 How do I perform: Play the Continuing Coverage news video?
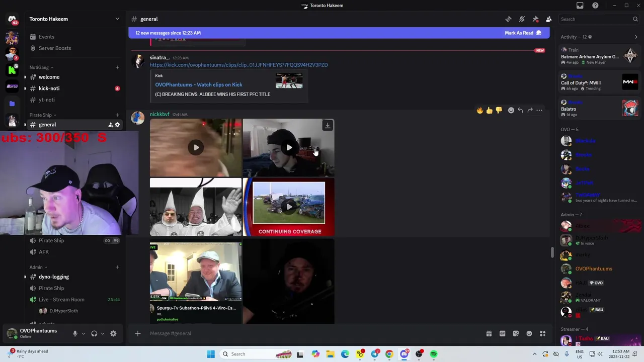289,207
